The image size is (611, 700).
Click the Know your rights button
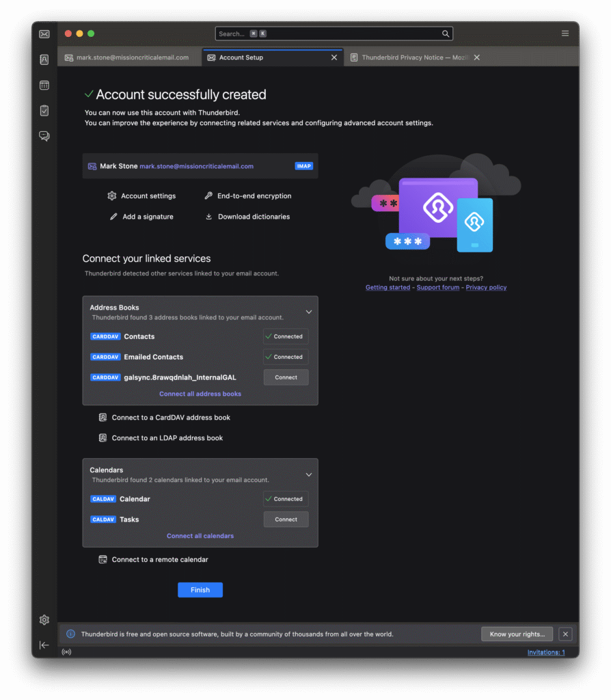click(517, 634)
